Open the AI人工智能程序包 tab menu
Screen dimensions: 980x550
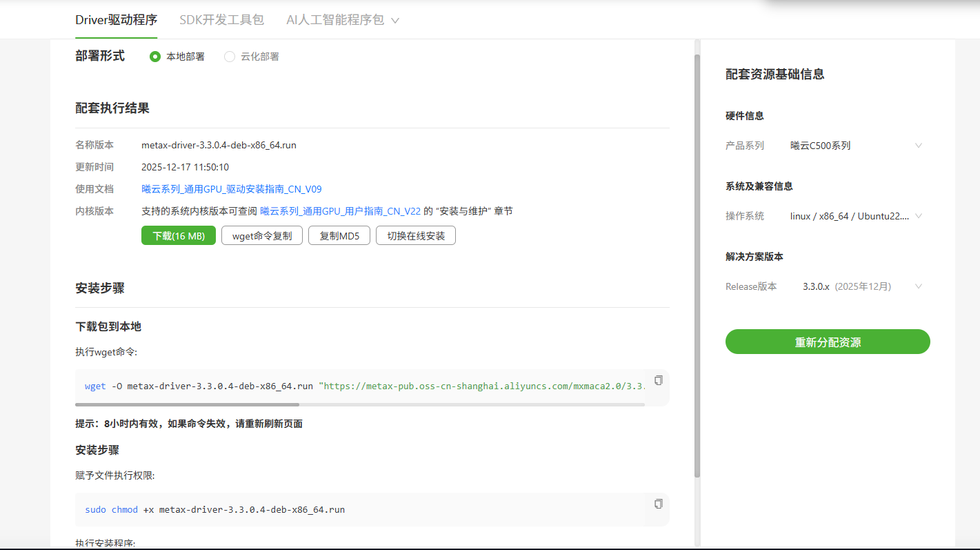(x=343, y=20)
